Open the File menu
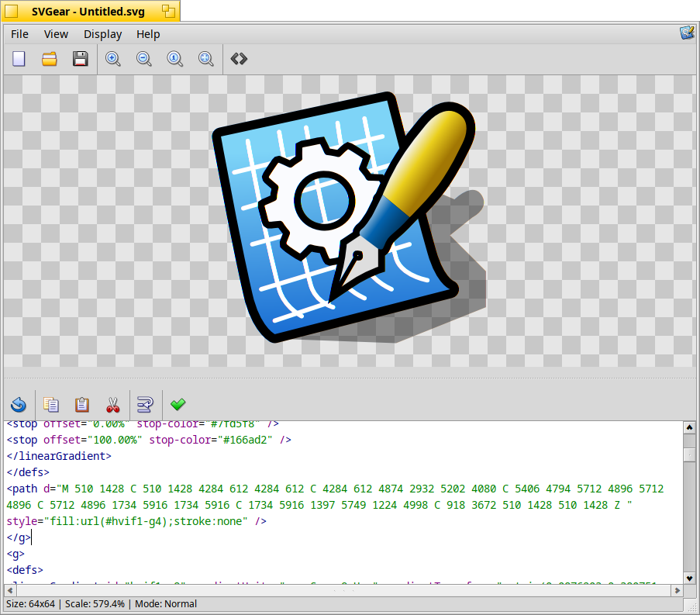 (19, 34)
